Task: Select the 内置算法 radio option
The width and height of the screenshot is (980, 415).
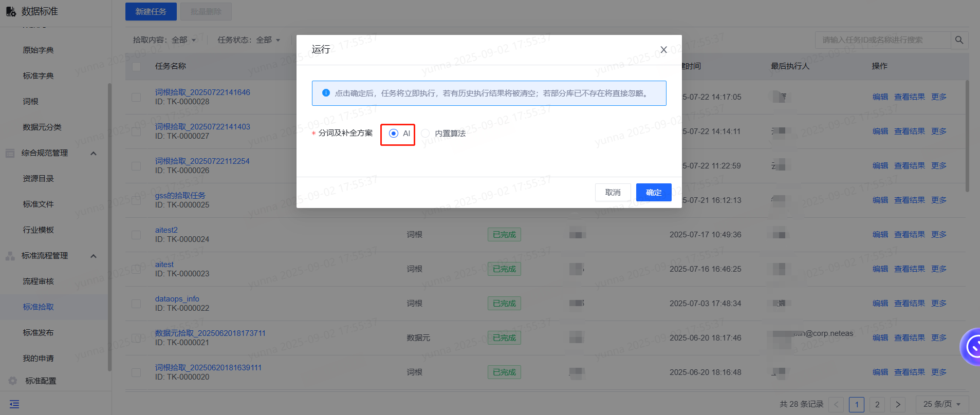Action: 425,134
